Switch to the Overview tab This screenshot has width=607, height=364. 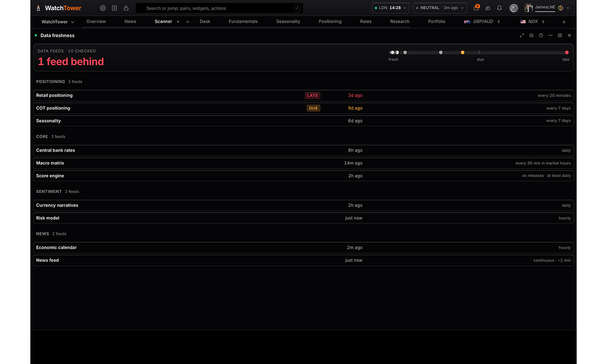(96, 21)
